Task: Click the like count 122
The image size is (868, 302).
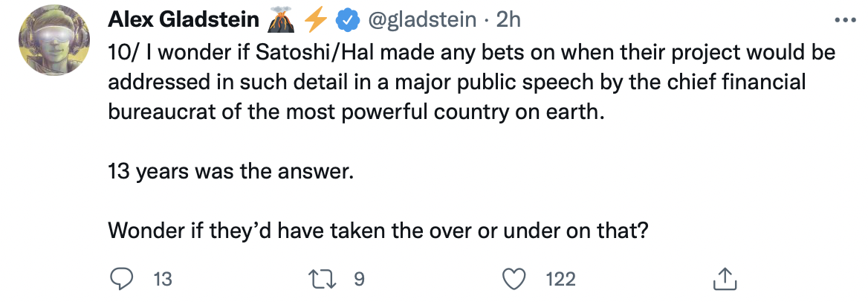Action: [x=561, y=279]
